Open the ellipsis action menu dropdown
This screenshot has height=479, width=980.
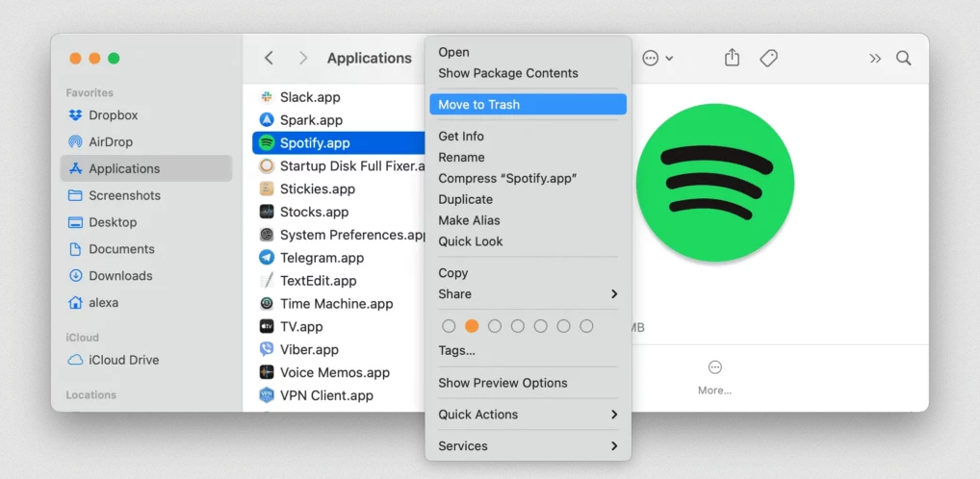pos(658,58)
